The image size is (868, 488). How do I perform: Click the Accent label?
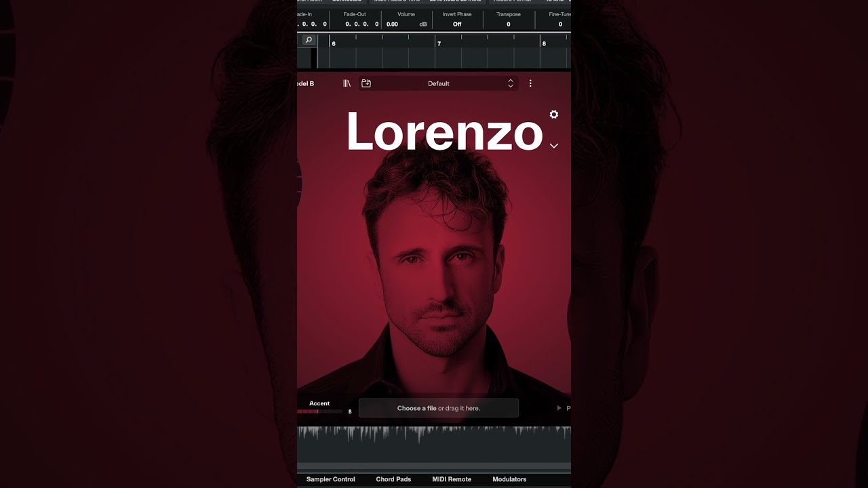click(319, 403)
